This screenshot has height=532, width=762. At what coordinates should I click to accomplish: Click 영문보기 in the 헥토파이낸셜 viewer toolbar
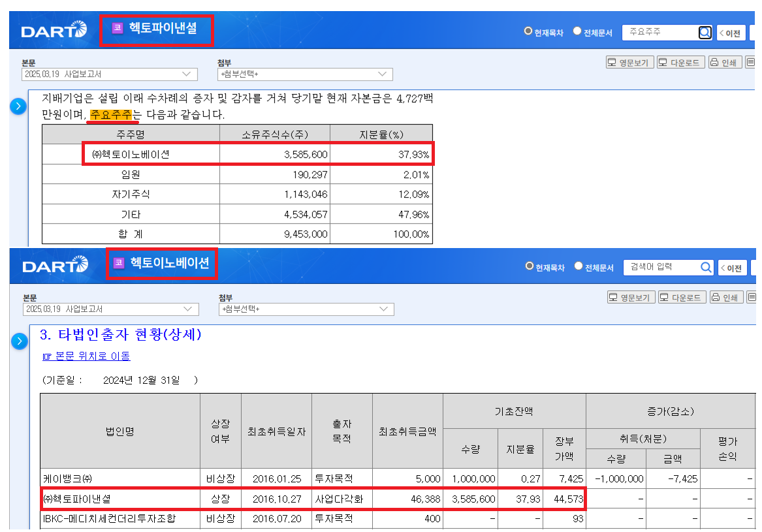(629, 63)
